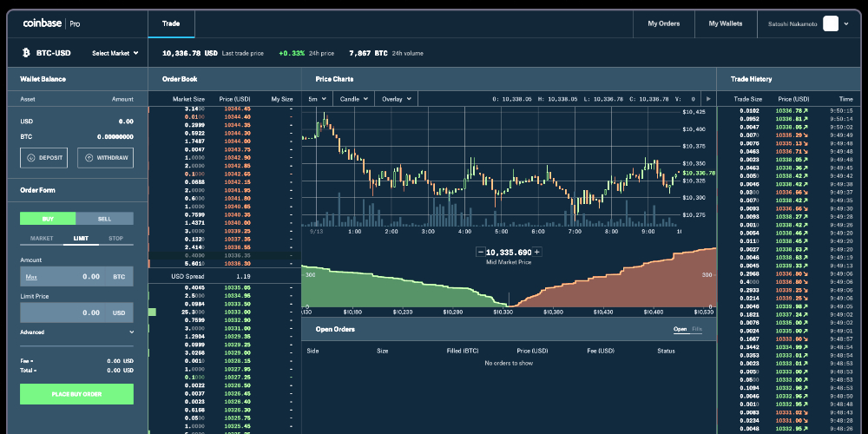Select the Sell side toggle
Screen dimensions: 868x434
[105, 219]
